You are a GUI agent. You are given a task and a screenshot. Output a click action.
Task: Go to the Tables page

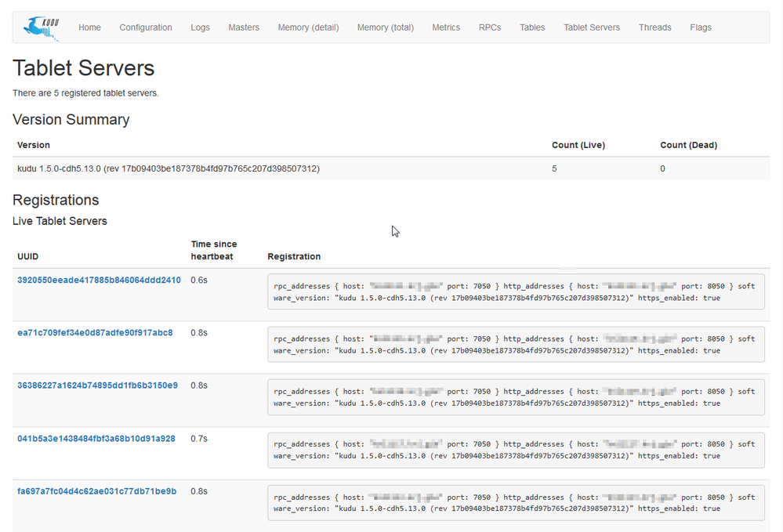(x=532, y=27)
